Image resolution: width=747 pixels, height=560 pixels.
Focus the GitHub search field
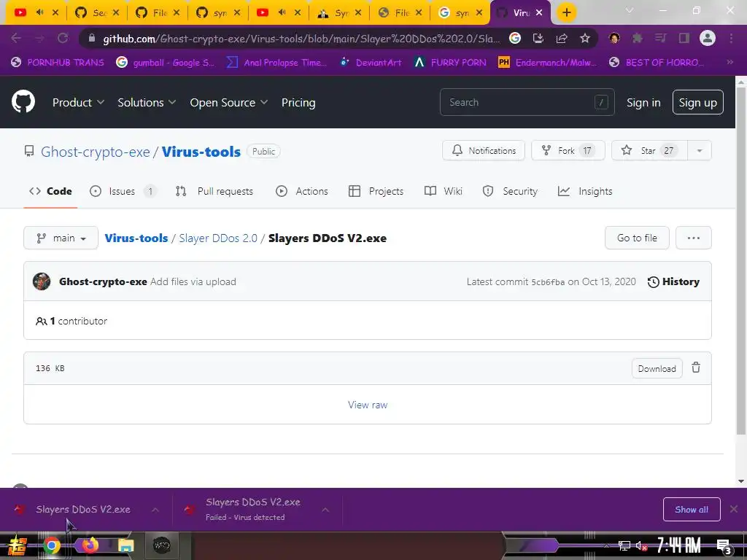[527, 102]
